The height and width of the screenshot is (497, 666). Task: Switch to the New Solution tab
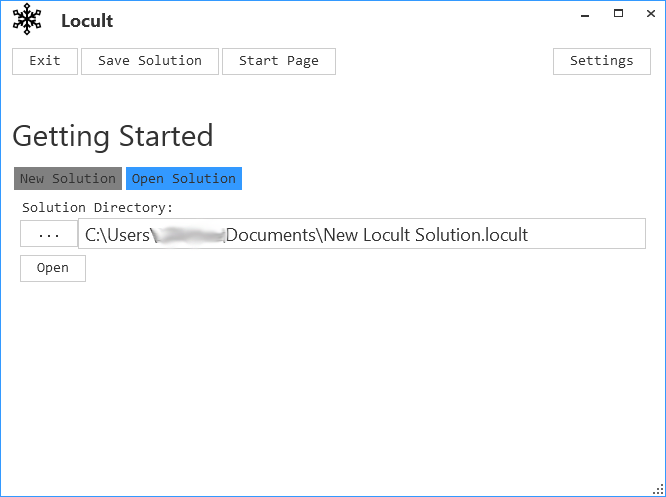tap(68, 179)
